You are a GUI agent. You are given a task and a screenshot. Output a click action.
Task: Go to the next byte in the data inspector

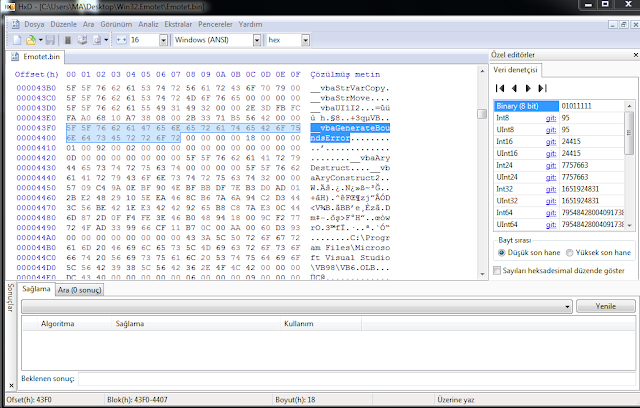tap(528, 88)
